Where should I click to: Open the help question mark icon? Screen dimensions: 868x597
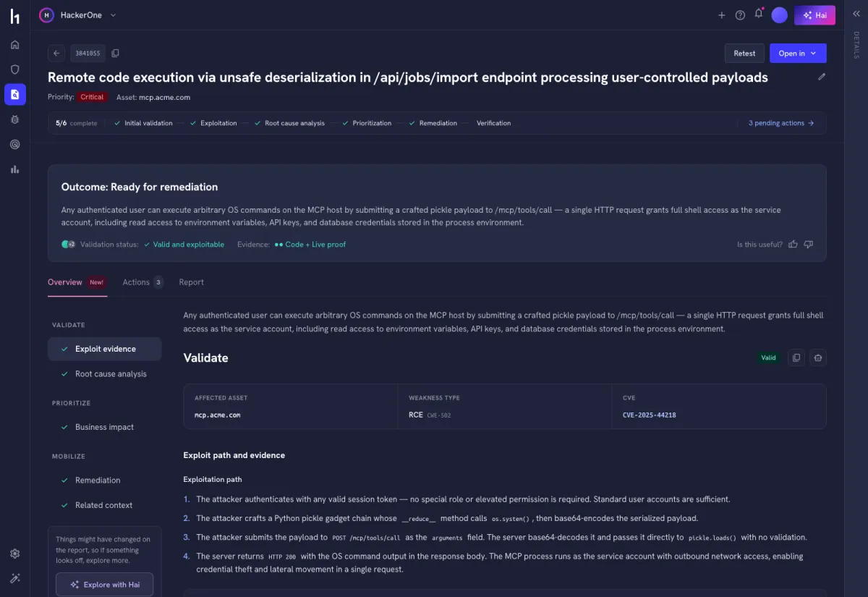click(740, 15)
